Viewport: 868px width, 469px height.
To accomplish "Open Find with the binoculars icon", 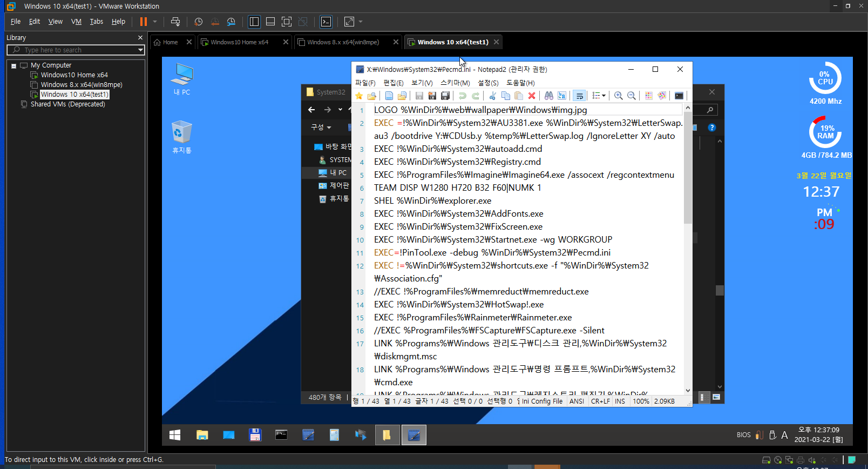I will tap(549, 96).
